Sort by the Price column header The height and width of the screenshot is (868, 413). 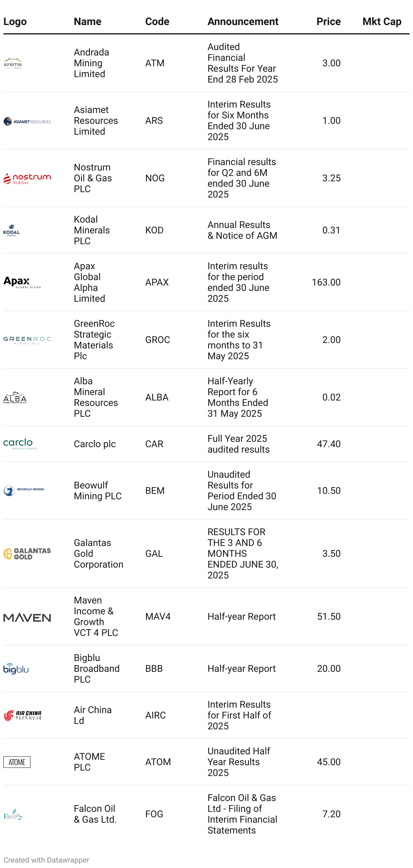coord(328,22)
